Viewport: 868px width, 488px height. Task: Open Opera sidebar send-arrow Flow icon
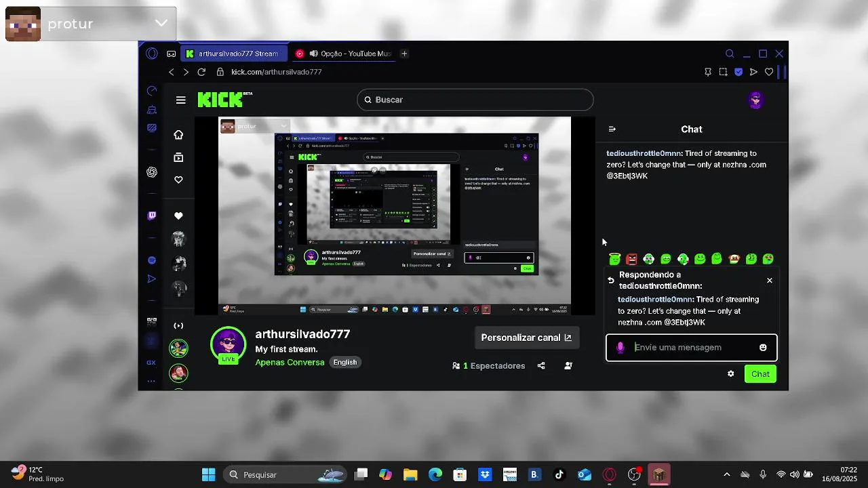pos(152,279)
